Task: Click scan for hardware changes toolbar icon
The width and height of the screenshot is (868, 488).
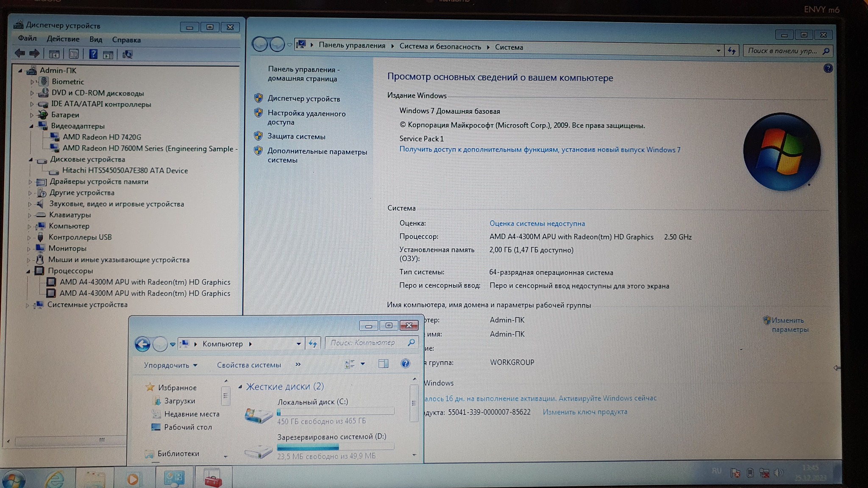Action: (127, 54)
